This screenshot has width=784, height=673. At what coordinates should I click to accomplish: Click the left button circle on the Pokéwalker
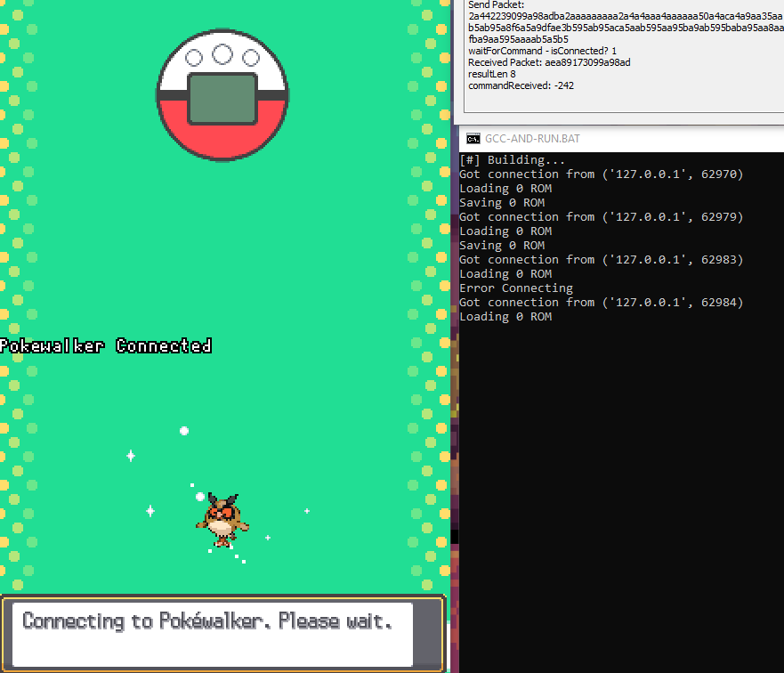click(194, 58)
